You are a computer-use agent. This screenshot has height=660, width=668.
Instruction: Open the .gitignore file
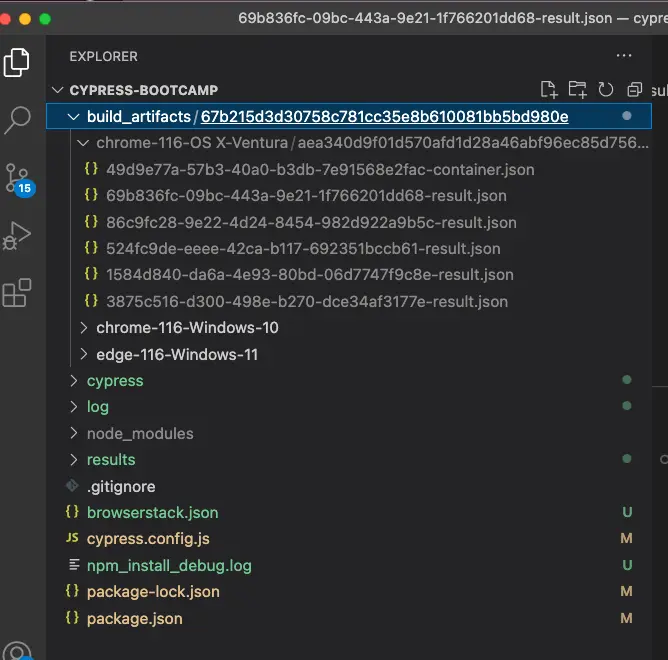[x=120, y=487]
